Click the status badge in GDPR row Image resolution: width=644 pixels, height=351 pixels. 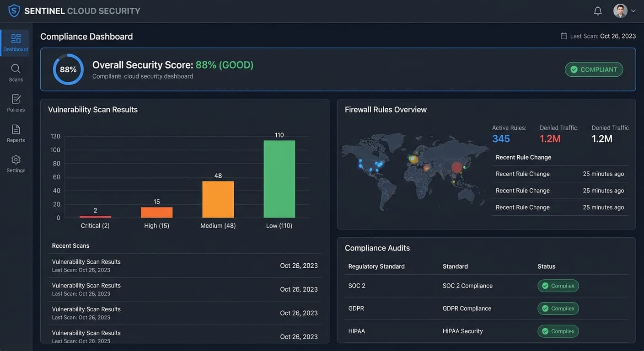pos(558,308)
